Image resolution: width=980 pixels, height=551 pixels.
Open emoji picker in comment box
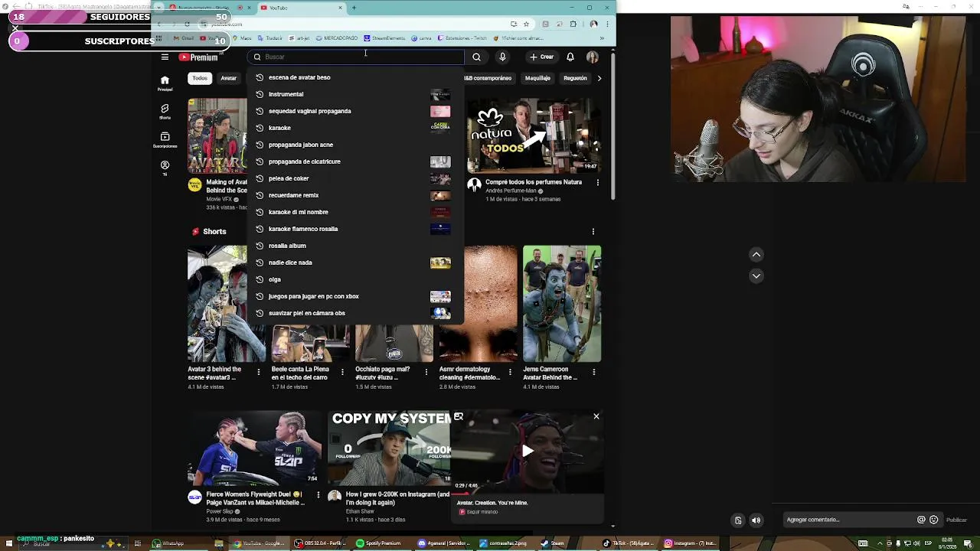pyautogui.click(x=933, y=520)
